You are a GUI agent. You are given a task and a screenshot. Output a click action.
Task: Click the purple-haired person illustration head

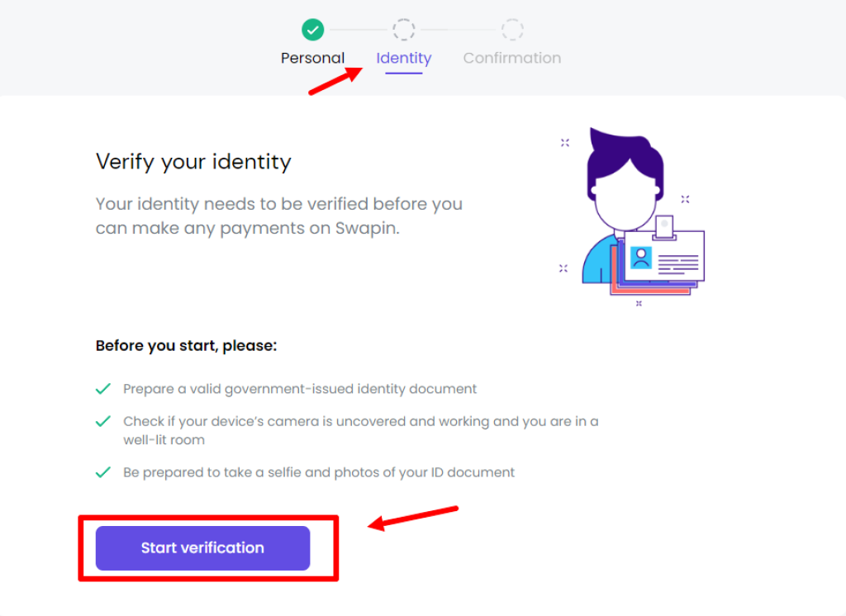(x=626, y=179)
